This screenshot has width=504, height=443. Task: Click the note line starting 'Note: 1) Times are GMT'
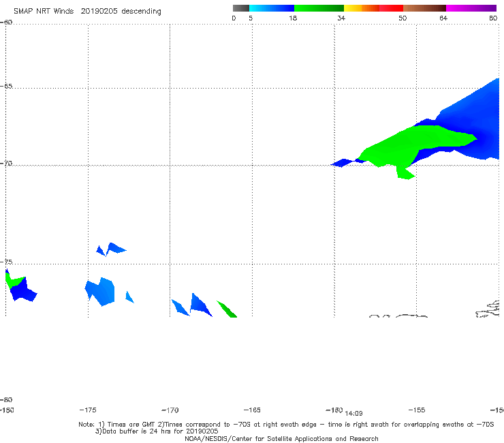(x=286, y=425)
